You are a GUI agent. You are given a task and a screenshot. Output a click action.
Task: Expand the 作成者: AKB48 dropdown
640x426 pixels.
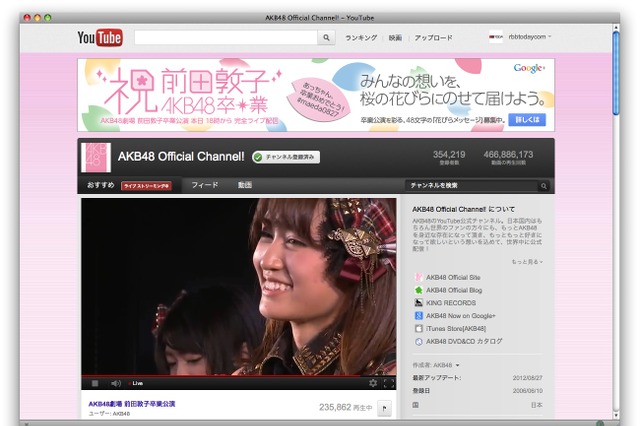(436, 365)
